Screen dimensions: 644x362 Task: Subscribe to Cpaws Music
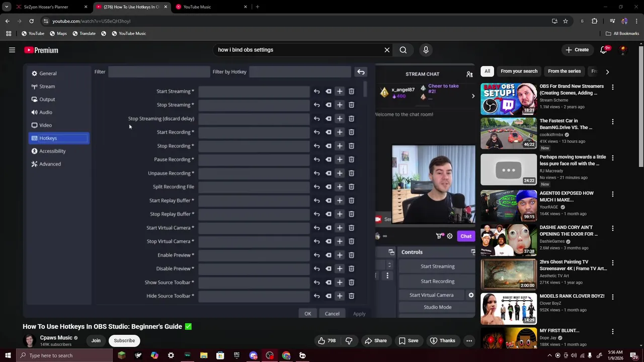pos(124,340)
